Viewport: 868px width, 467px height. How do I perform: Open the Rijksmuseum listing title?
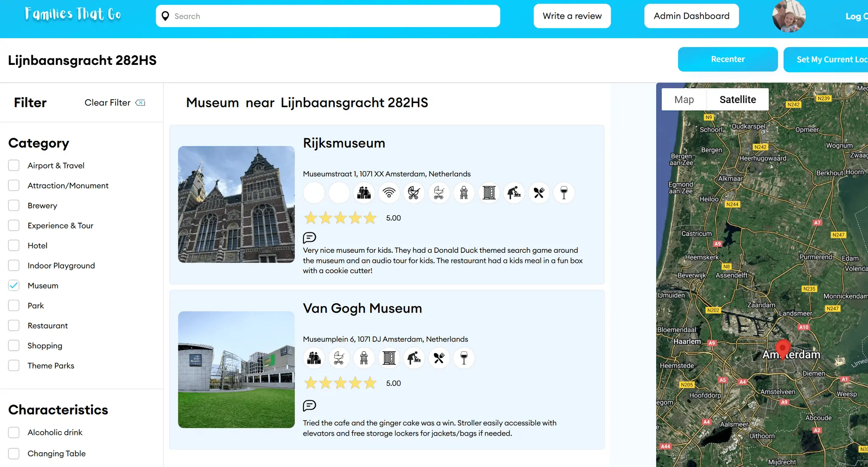[344, 143]
